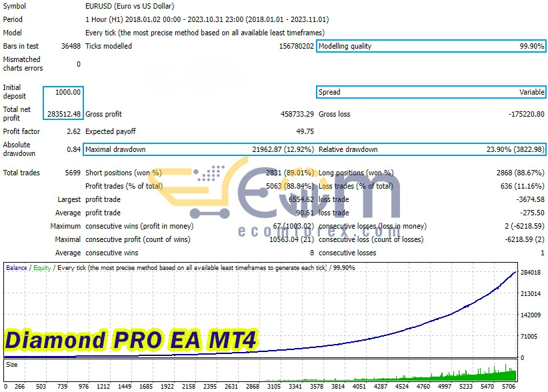Click the x-axis tick label 266
This screenshot has height=392, width=548.
[19, 386]
